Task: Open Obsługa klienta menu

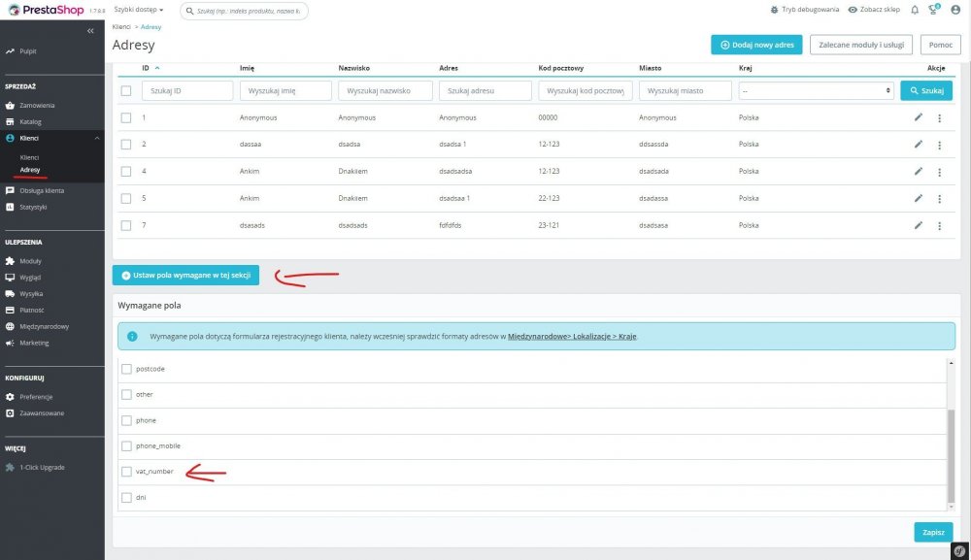Action: (42, 190)
